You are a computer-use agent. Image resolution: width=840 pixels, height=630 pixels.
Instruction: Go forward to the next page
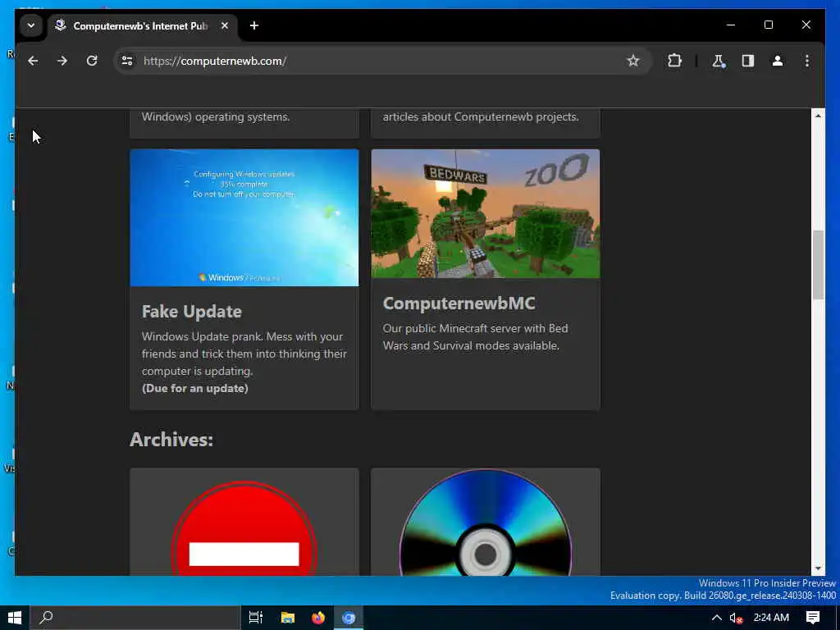tap(62, 61)
